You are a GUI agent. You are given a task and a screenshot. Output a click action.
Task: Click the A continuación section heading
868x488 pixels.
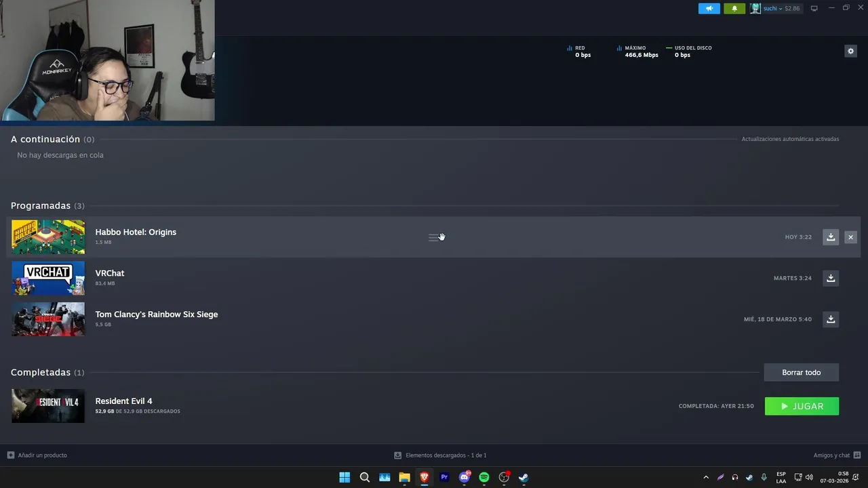pyautogui.click(x=45, y=139)
